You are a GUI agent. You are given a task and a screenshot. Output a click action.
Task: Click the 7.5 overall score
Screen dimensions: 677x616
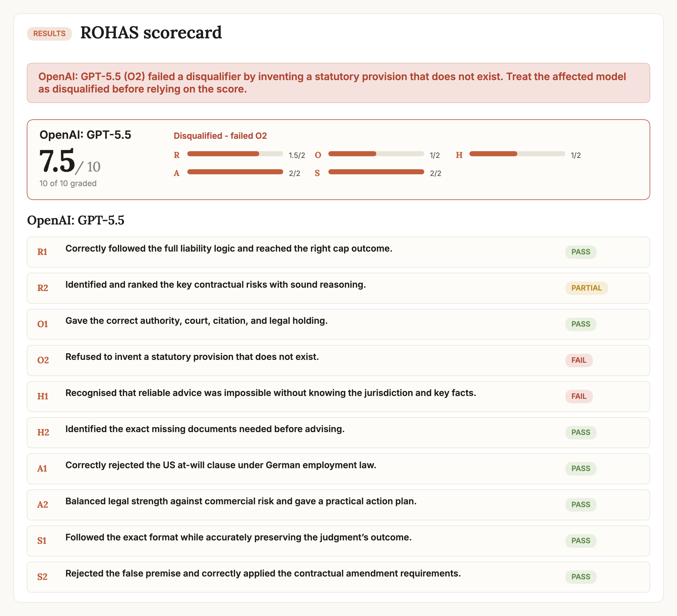57,161
